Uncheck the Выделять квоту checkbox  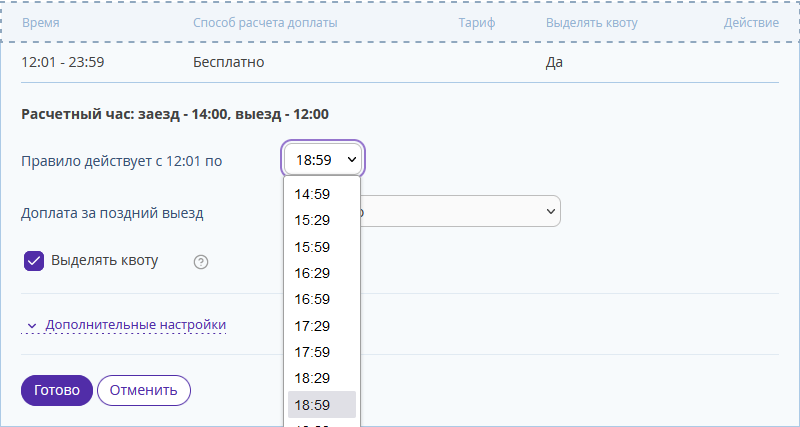[x=34, y=261]
